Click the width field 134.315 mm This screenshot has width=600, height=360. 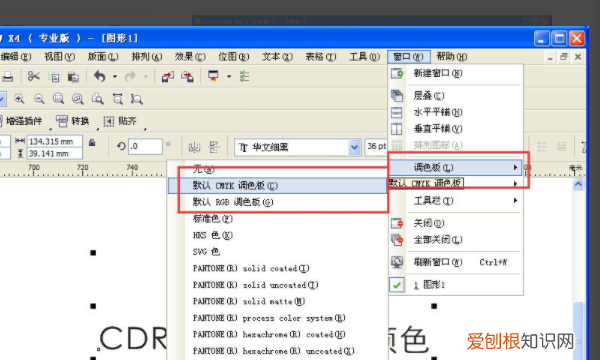(54, 142)
